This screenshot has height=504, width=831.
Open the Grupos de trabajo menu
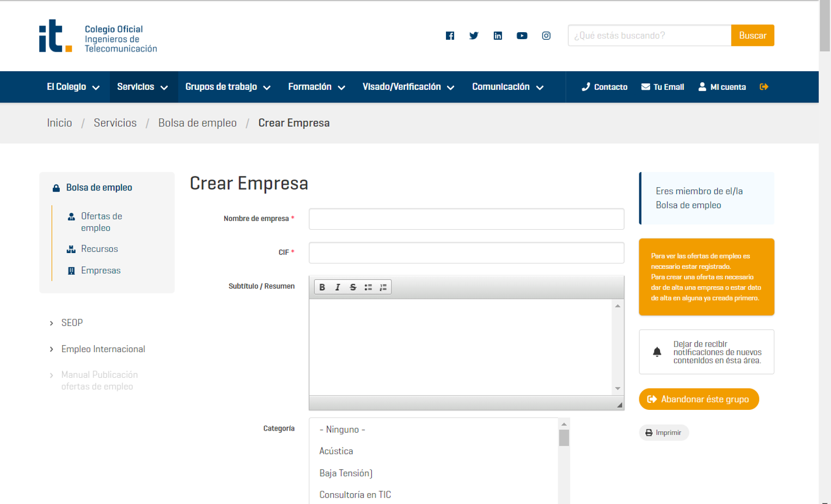tap(228, 87)
